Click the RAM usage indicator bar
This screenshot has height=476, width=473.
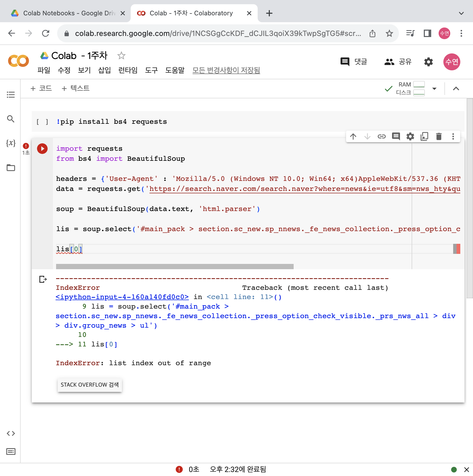click(x=419, y=84)
